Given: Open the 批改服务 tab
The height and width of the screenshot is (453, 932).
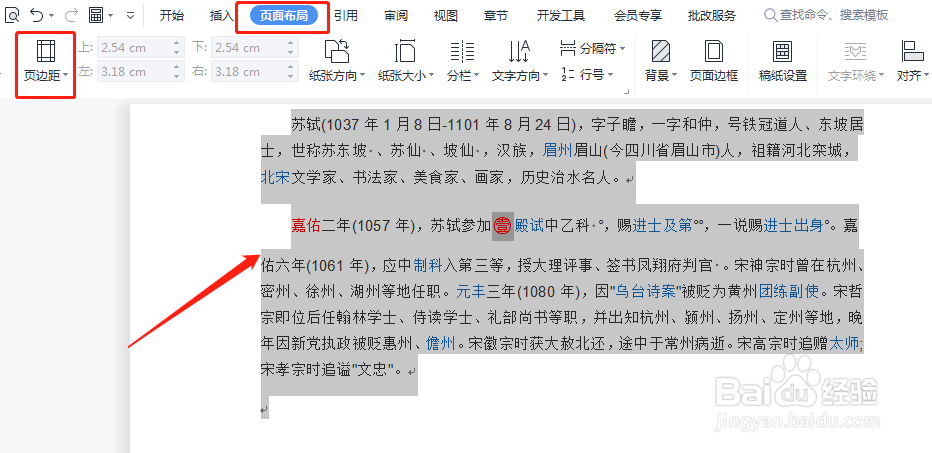Looking at the screenshot, I should (711, 15).
